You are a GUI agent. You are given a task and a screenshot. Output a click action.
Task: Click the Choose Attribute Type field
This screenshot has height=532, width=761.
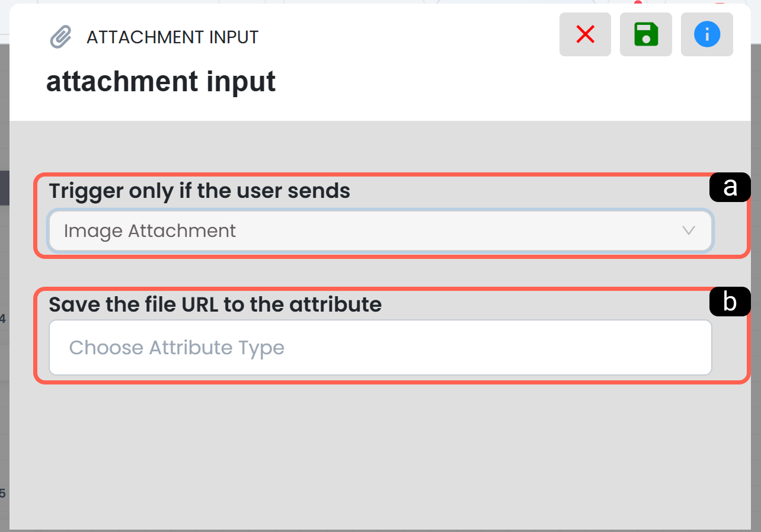[x=380, y=348]
